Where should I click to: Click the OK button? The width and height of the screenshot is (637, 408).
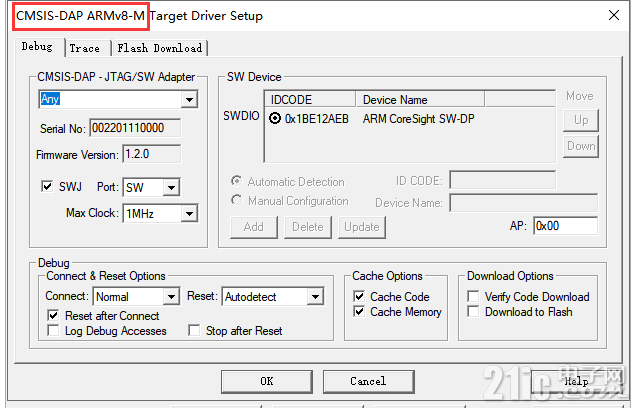pyautogui.click(x=267, y=381)
